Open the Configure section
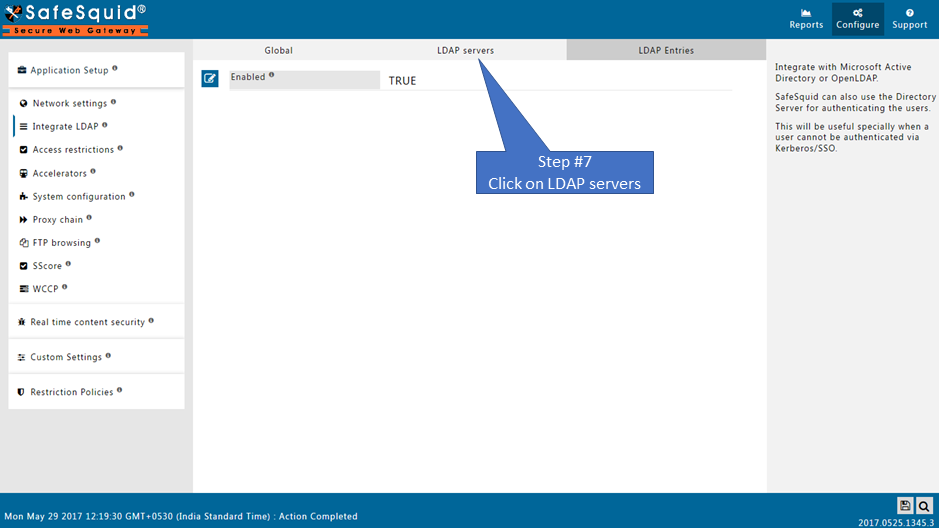 857,19
